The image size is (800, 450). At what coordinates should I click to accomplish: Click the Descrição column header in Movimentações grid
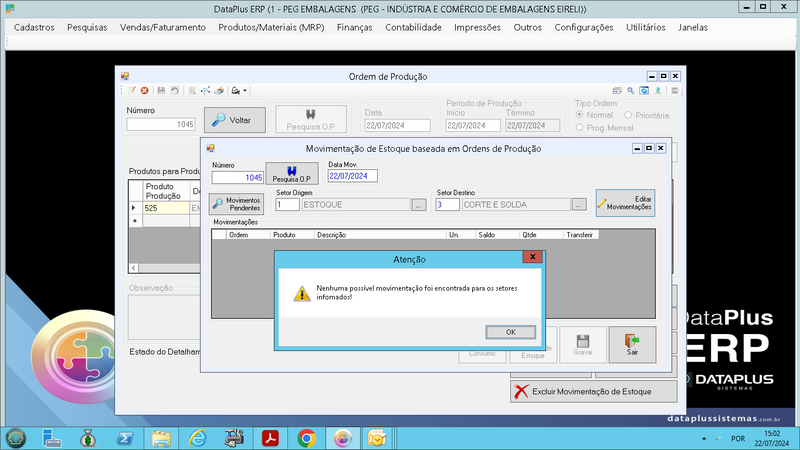pos(380,235)
